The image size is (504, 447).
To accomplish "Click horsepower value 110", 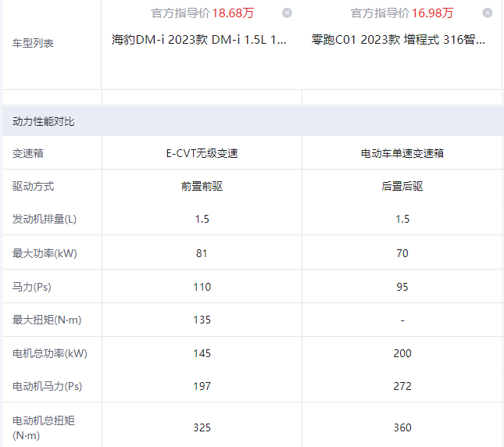I will 202,287.
